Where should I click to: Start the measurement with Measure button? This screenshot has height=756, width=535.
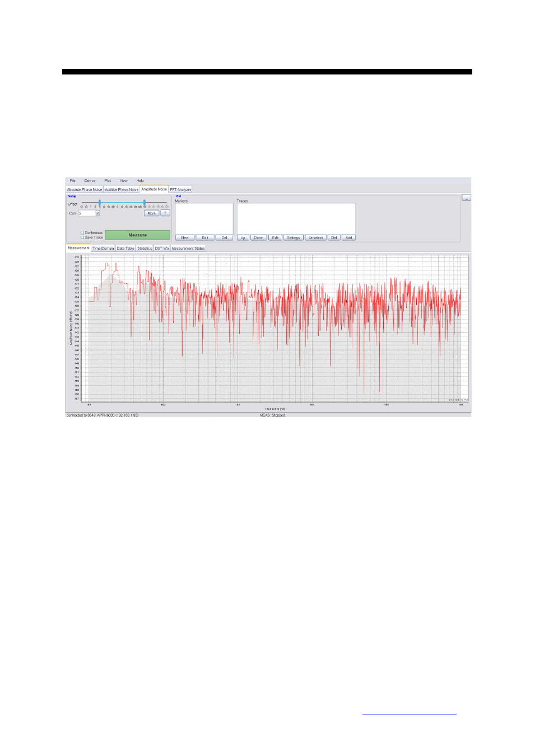(137, 235)
